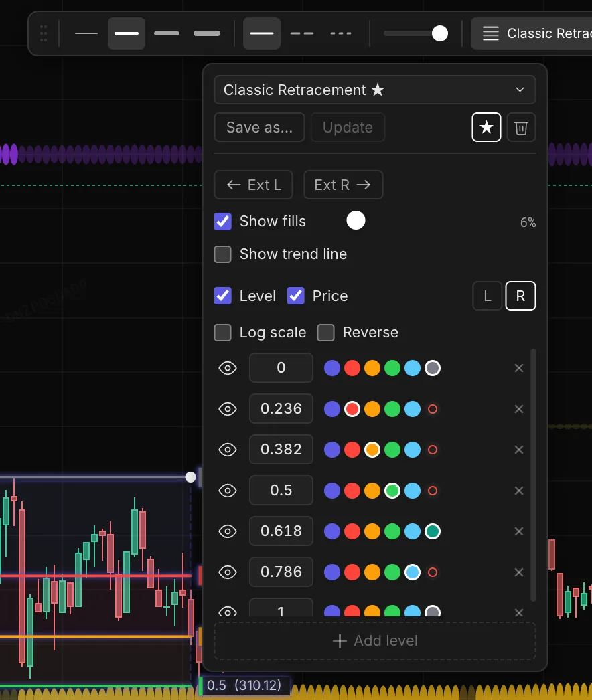592x700 pixels.
Task: Toggle the favorite star icon button
Action: point(487,127)
